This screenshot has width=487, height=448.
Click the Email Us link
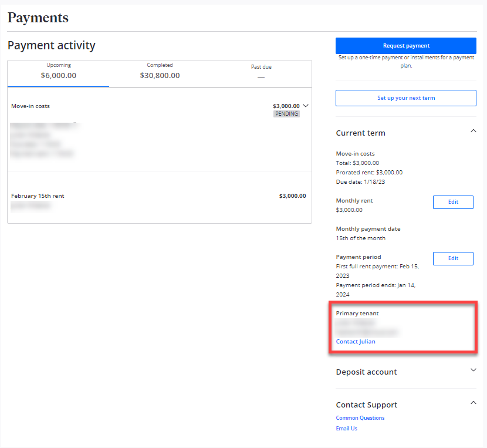pyautogui.click(x=346, y=428)
